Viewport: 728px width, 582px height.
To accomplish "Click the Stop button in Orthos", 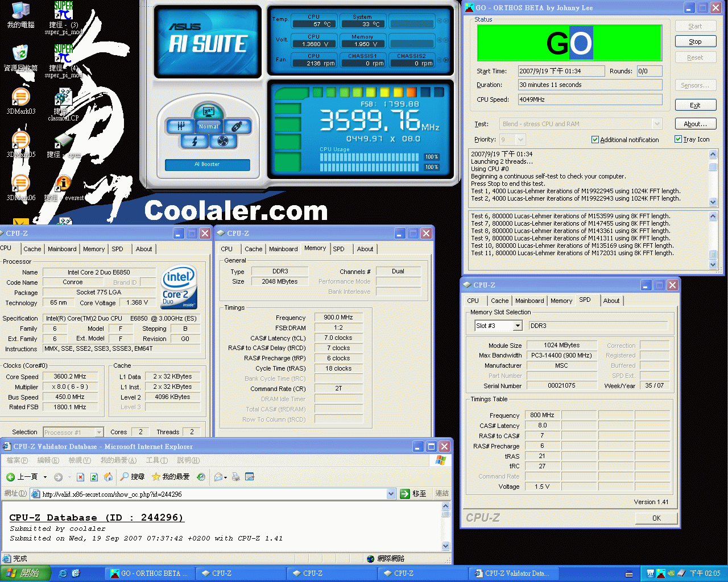I will click(695, 41).
